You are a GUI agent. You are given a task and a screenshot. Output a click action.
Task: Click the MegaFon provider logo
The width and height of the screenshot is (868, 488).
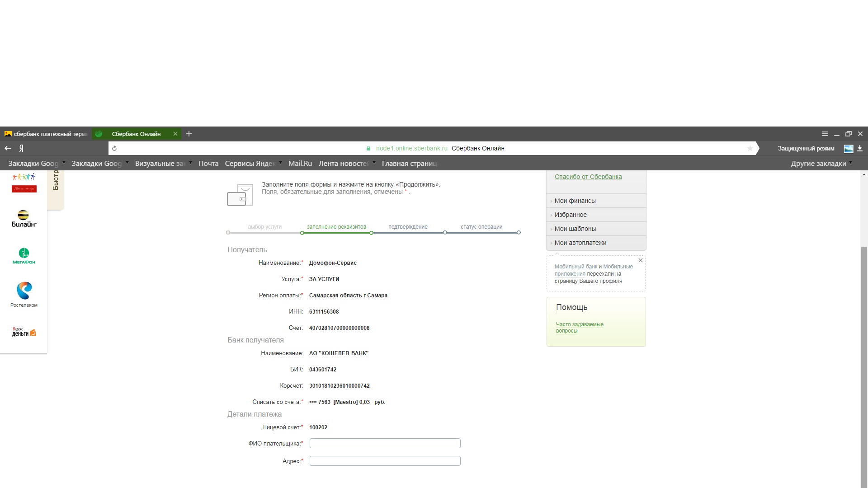coord(24,256)
